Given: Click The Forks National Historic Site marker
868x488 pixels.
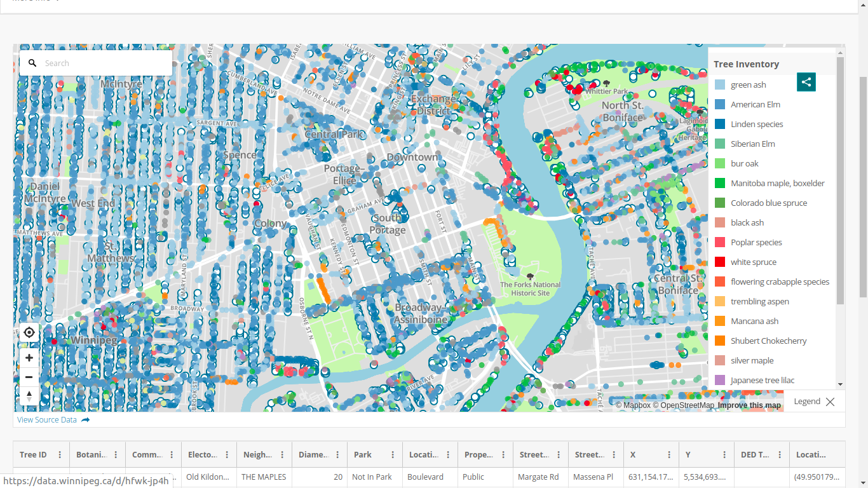Looking at the screenshot, I should pyautogui.click(x=530, y=276).
